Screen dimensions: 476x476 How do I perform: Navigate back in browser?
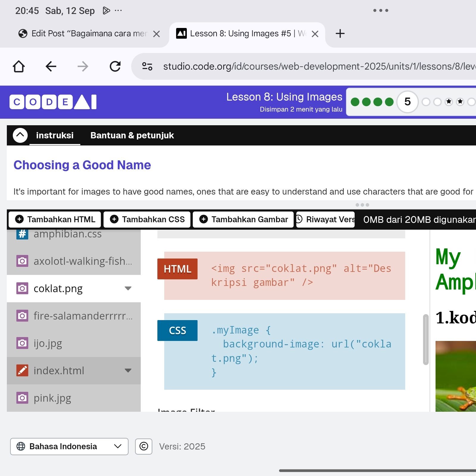click(51, 66)
